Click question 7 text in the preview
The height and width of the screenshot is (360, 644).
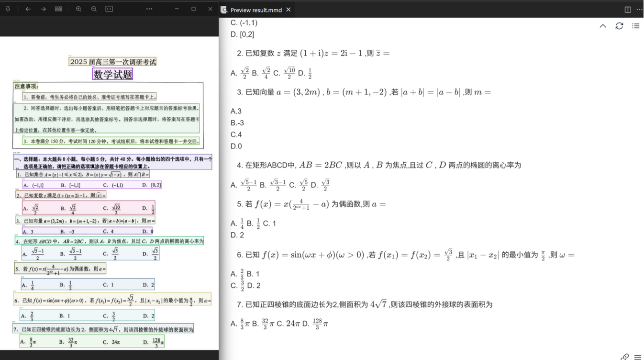pos(368,304)
